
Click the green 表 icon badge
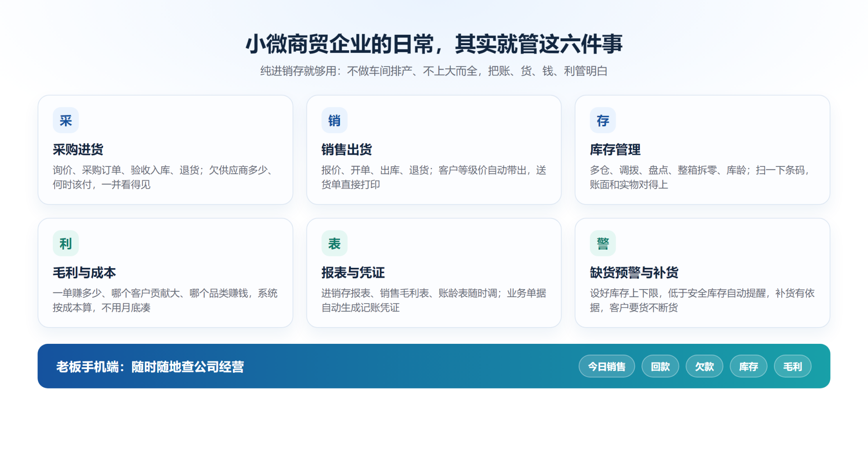click(x=334, y=243)
